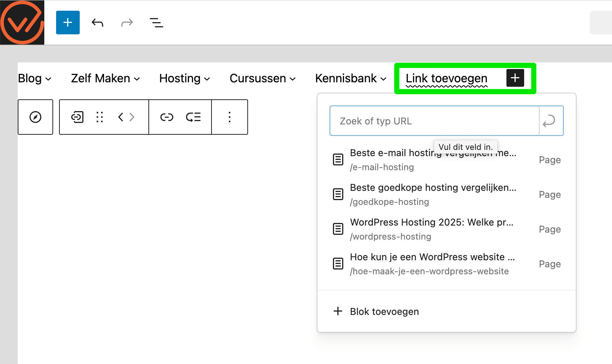Viewport: 612px width, 364px height.
Task: Click the Link icon in the block toolbar
Action: (x=167, y=117)
